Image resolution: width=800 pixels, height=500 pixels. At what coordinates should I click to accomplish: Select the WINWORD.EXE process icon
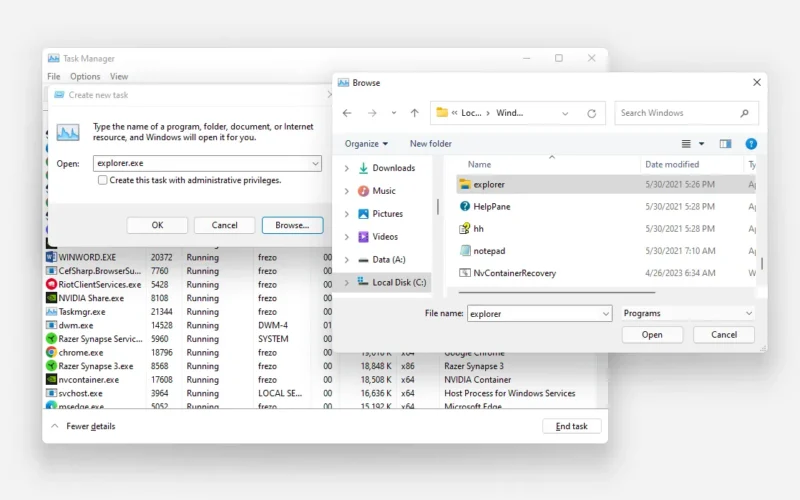tap(52, 257)
